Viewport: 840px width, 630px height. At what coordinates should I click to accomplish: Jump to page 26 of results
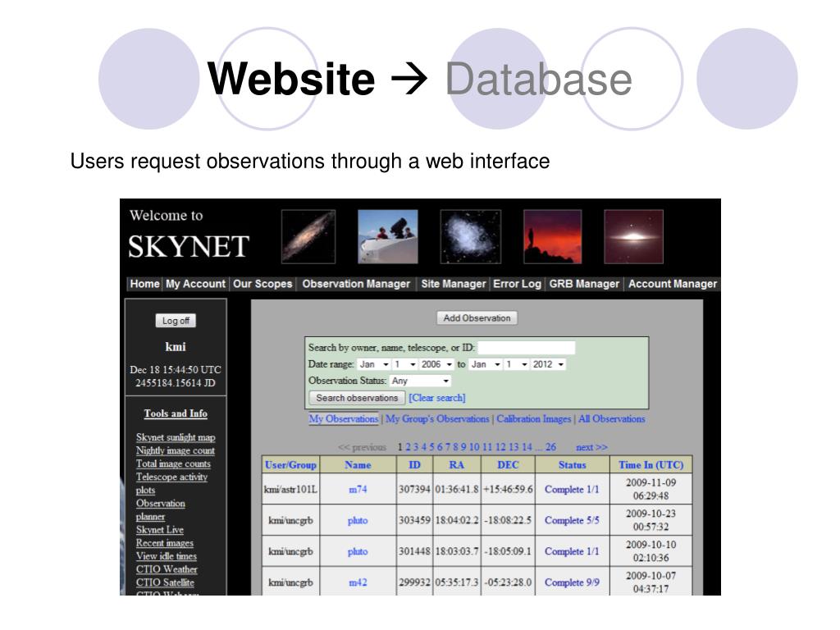pyautogui.click(x=550, y=447)
